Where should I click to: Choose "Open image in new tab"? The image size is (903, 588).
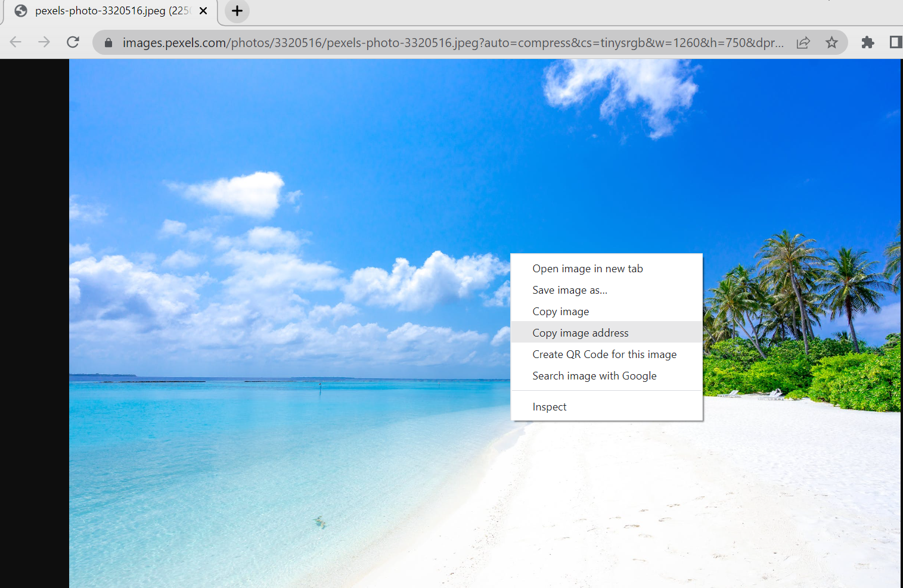click(x=587, y=269)
